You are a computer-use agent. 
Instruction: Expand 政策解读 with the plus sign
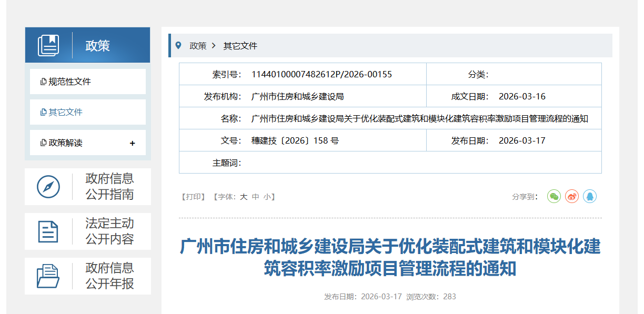[132, 143]
